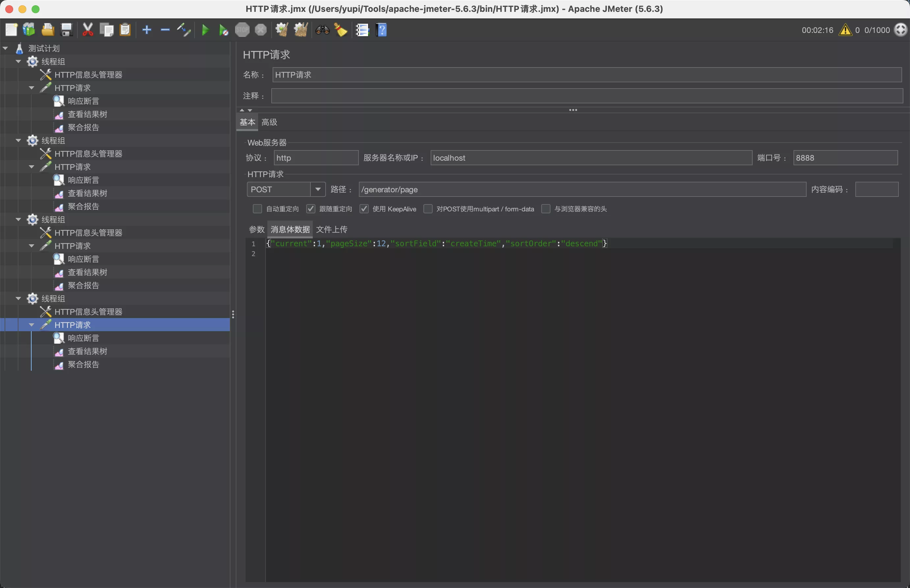
Task: Open the Function Helper list icon
Action: [362, 30]
